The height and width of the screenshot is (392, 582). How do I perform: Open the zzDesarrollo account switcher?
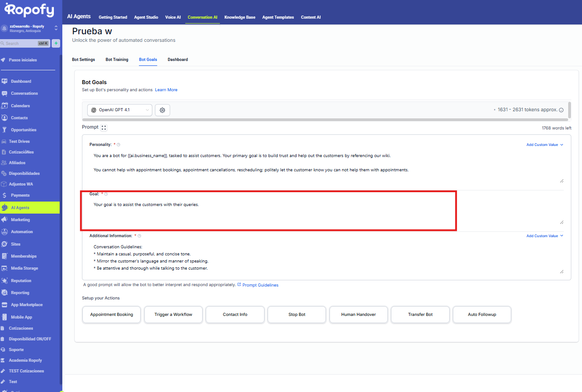pos(29,28)
